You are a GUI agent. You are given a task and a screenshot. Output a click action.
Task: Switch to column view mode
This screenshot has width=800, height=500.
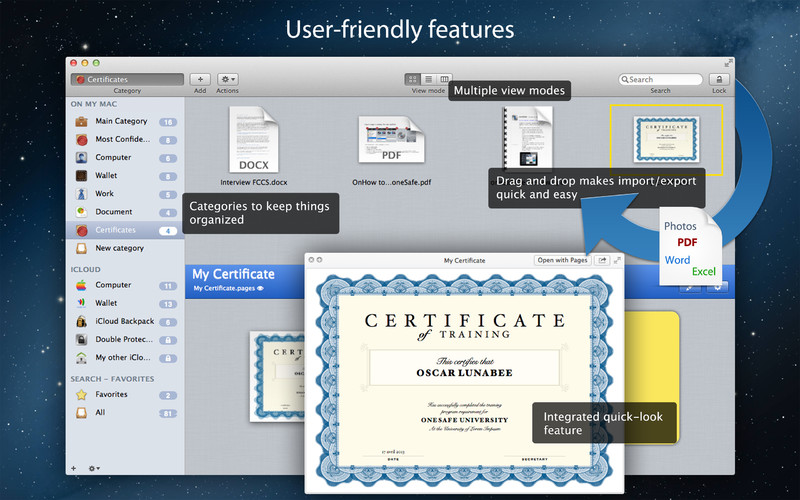tap(445, 79)
